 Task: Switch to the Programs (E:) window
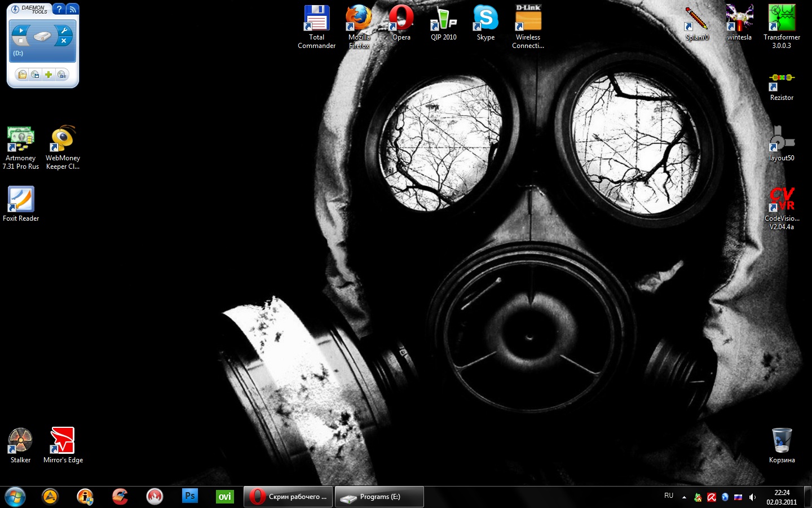379,497
